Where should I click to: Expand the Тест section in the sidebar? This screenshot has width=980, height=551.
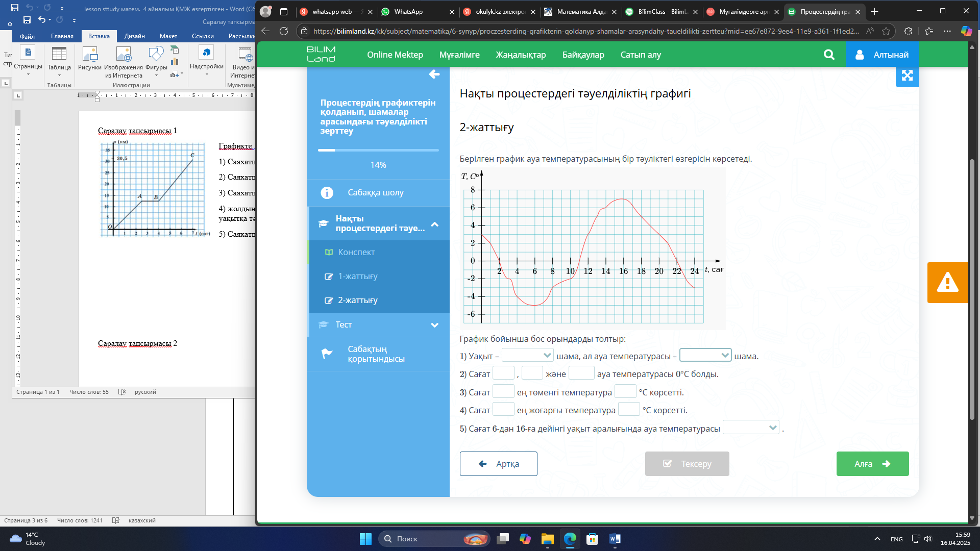pos(434,325)
